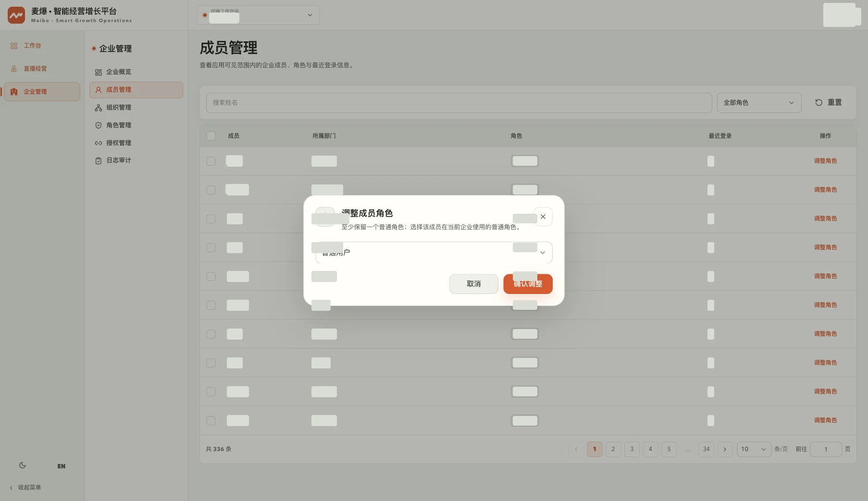868x501 pixels.
Task: Jump to last page 34
Action: tap(706, 449)
